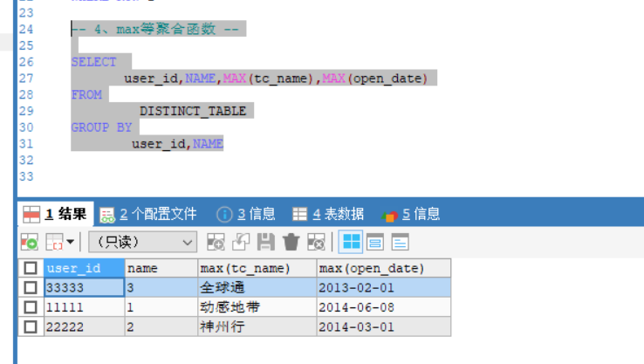The height and width of the screenshot is (364, 644).
Task: Select the cell 动感地带
Action: click(257, 307)
